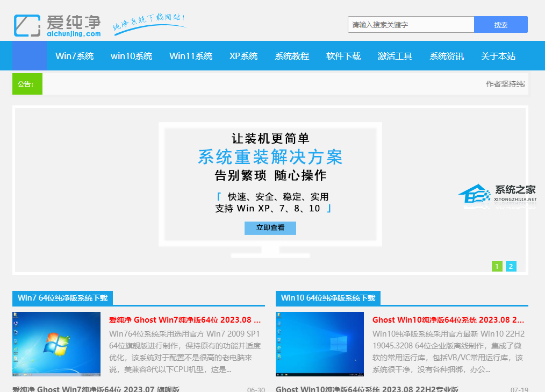Click the 爱纯净 aichunjing.com logo
Screen dimensions: 545x392
(58, 25)
